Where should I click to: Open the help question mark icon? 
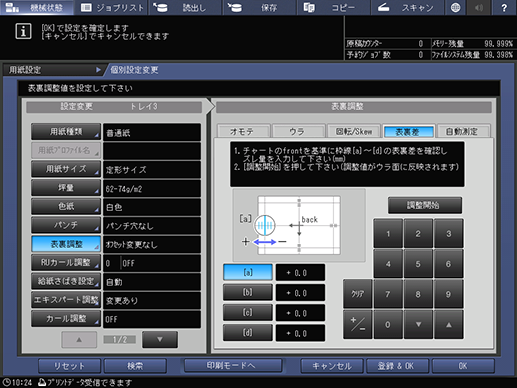click(504, 7)
